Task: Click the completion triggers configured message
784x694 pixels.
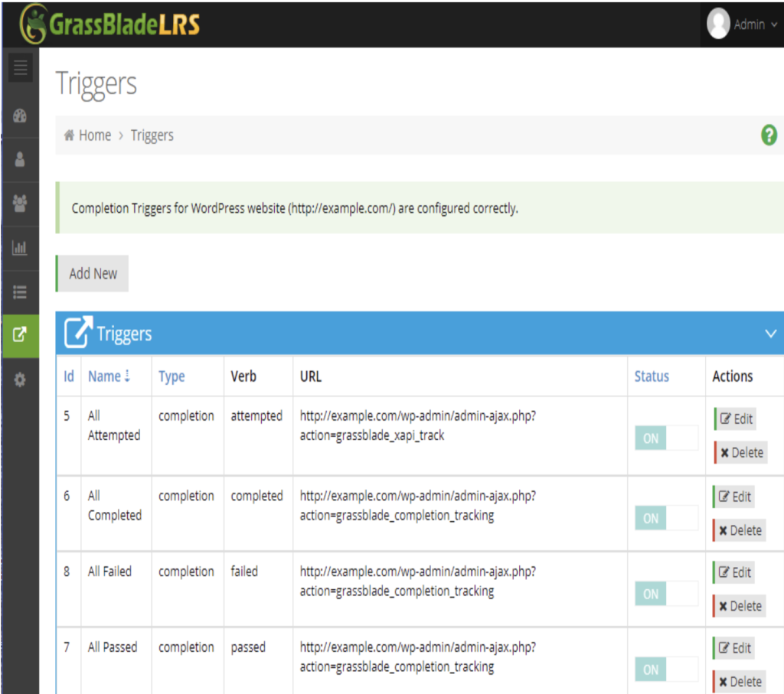Action: (295, 208)
